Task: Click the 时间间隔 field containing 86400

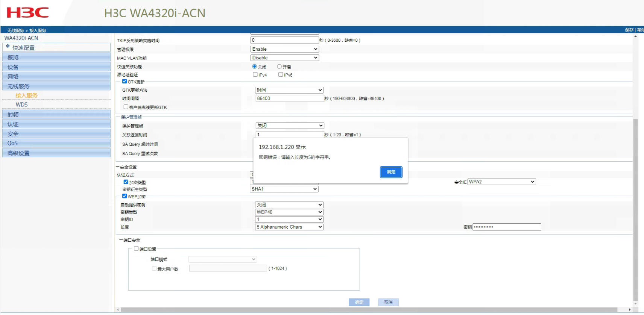Action: pyautogui.click(x=290, y=98)
